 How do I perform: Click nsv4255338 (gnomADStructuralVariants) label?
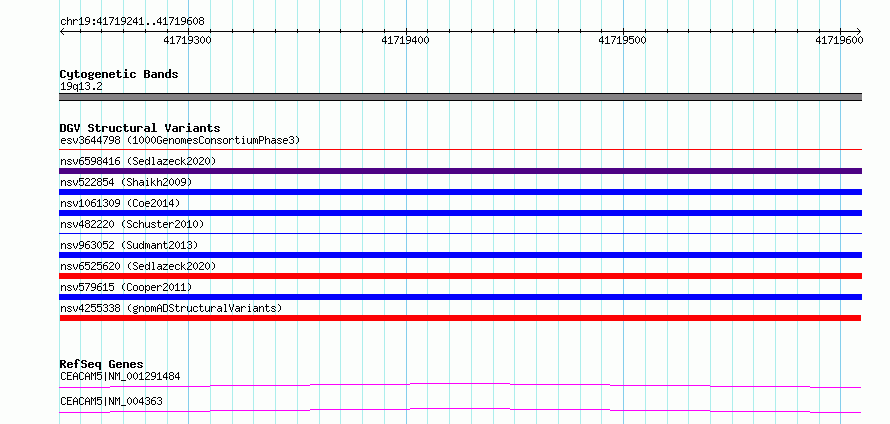point(171,308)
